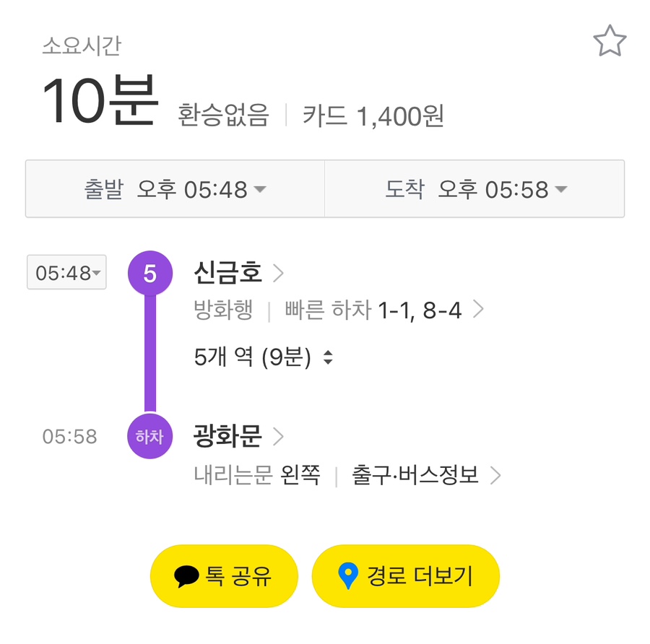Click the black speech bubble icon
The image size is (650, 644).
[187, 576]
